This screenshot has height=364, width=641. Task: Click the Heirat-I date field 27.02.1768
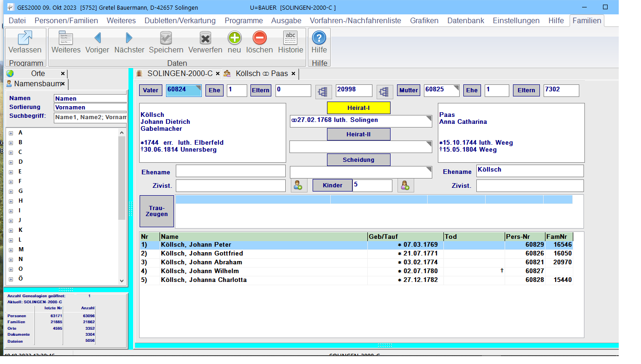pos(361,121)
